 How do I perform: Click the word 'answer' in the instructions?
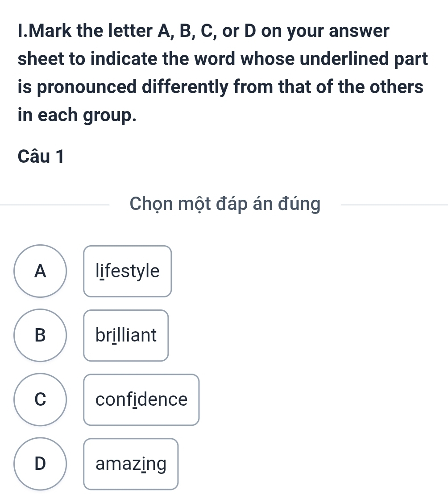(x=357, y=32)
